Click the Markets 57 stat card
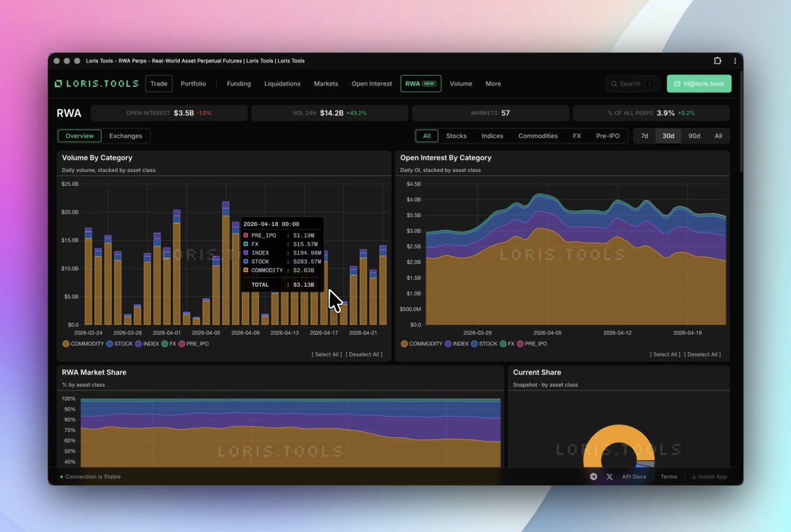 [x=490, y=113]
